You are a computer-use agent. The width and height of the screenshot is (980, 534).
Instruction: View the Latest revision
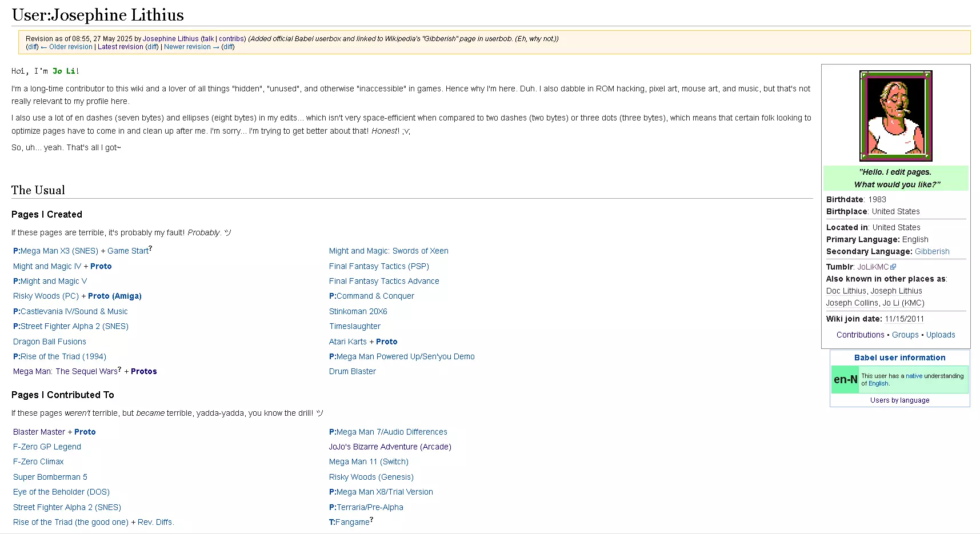tap(121, 47)
